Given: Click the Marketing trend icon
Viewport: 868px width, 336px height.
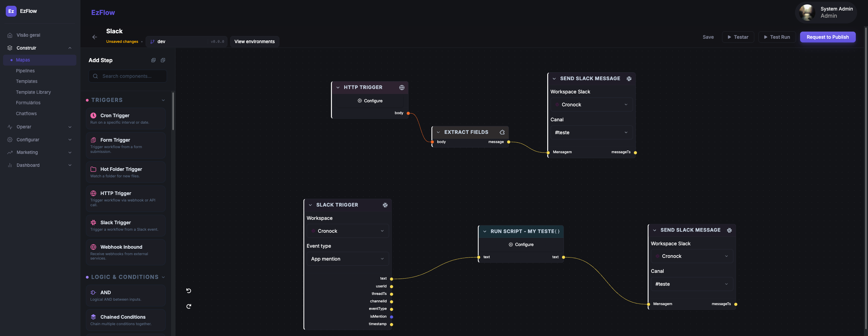Looking at the screenshot, I should (x=10, y=153).
